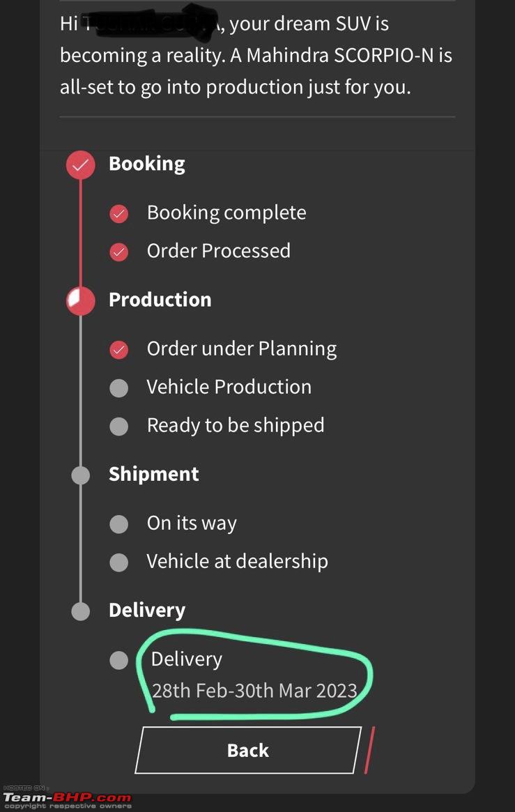The image size is (515, 812).
Task: Click the Ready to be shipped status dot
Action: tap(119, 426)
